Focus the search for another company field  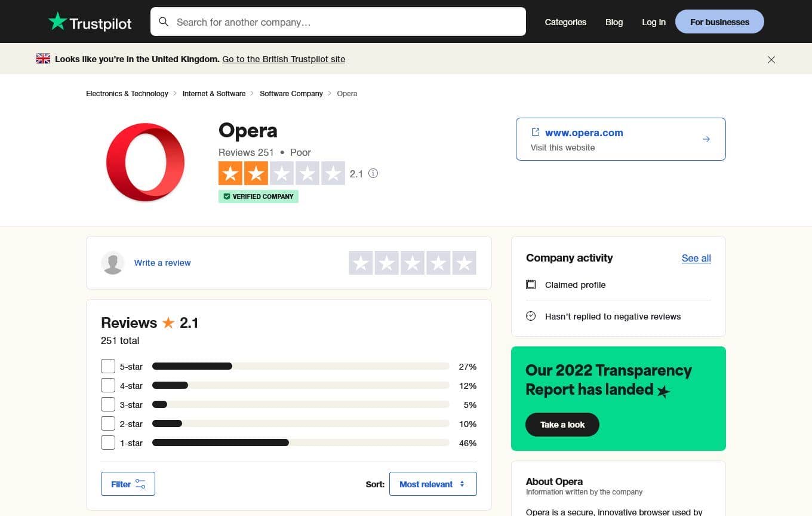[338, 22]
